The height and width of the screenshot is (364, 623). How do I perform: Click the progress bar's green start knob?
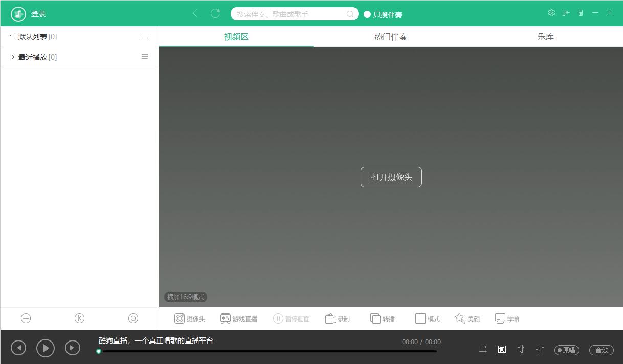[99, 351]
